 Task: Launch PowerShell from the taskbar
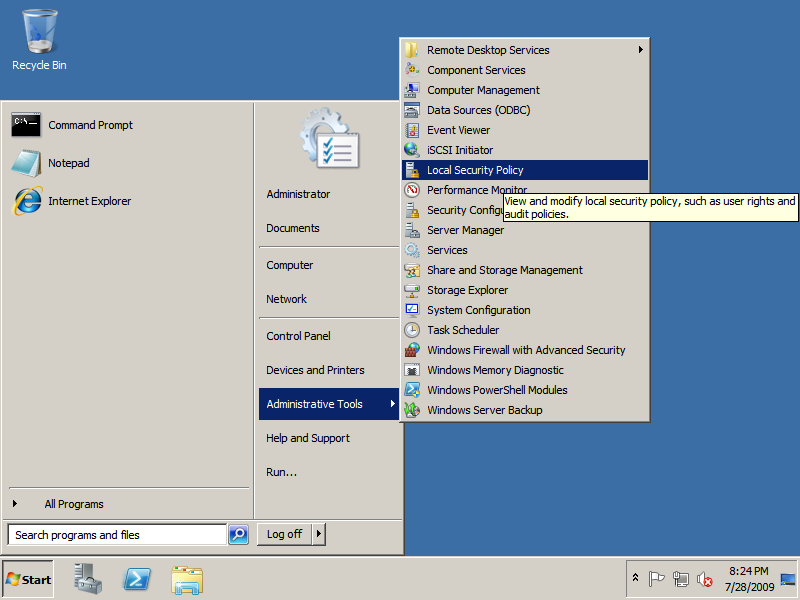[x=137, y=579]
